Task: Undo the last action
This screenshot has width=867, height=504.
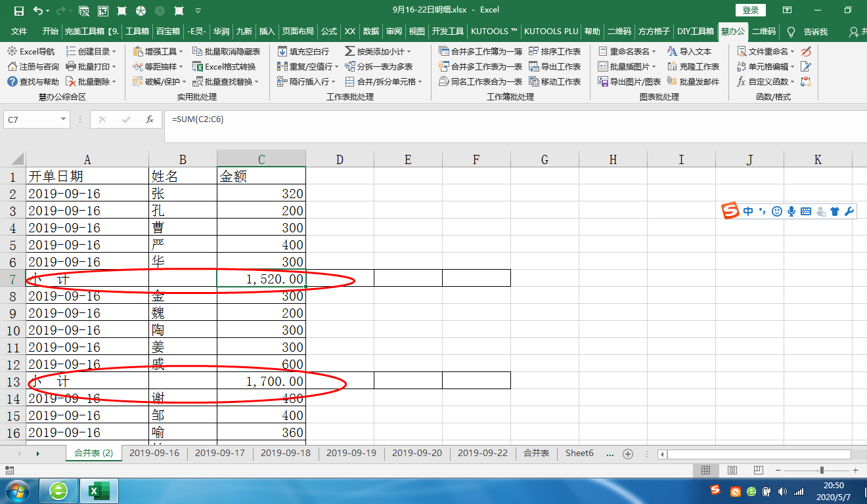Action: 38,10
